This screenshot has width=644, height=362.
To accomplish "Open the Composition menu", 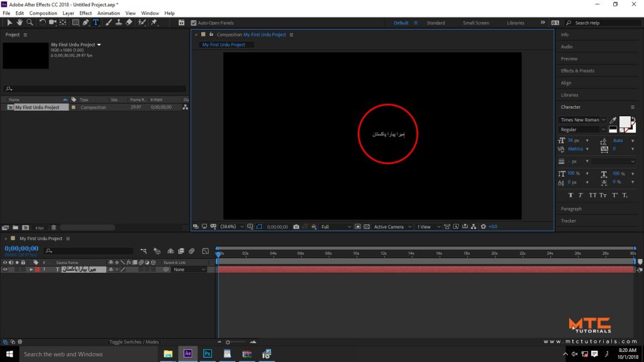I will click(43, 13).
